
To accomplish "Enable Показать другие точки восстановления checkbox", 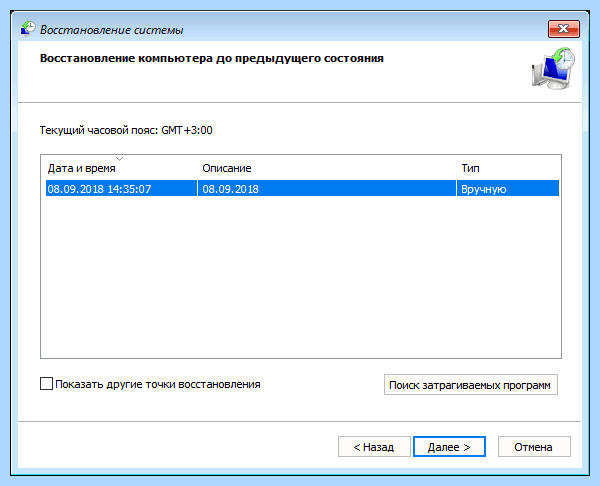I will tap(46, 383).
